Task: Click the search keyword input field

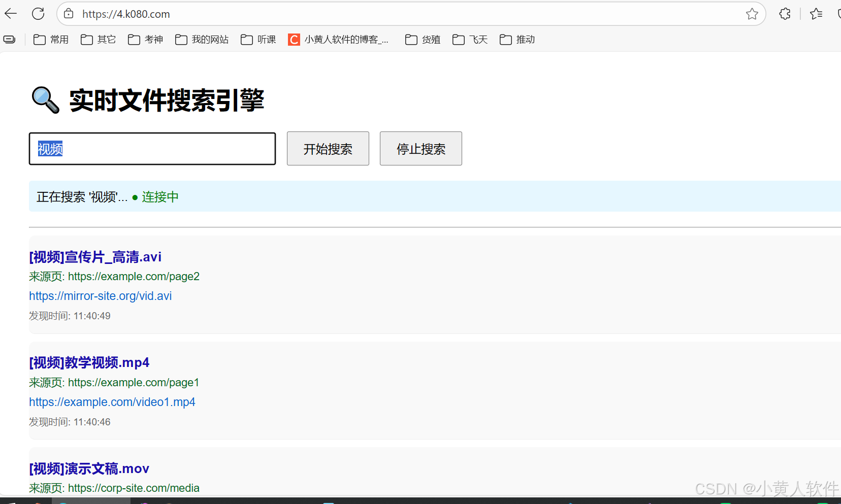Action: [x=152, y=149]
